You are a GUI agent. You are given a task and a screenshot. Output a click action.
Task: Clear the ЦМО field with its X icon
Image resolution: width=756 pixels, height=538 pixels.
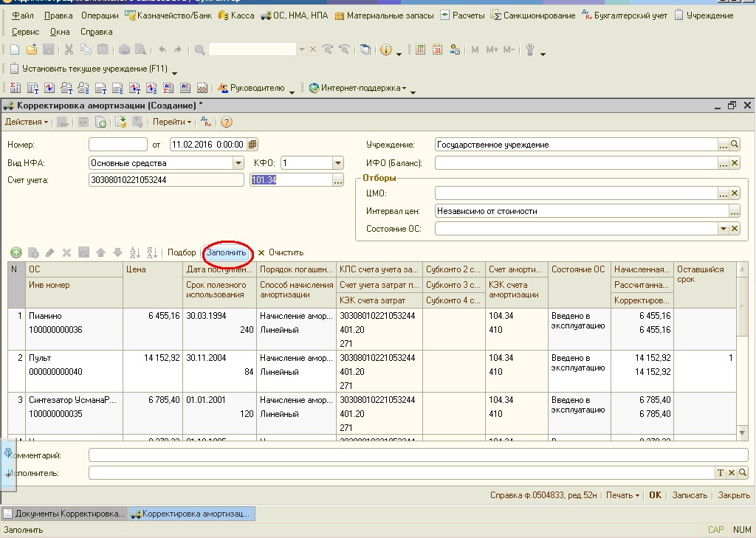coord(735,193)
